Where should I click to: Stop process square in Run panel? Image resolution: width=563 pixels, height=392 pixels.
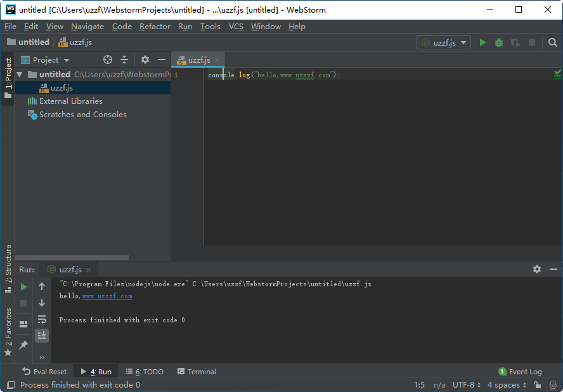click(x=23, y=303)
